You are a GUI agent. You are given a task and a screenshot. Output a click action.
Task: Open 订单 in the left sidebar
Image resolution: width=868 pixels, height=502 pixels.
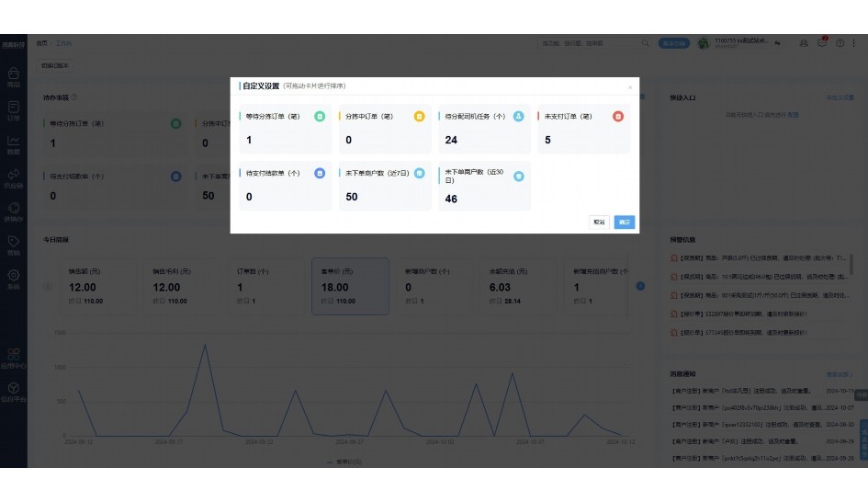pyautogui.click(x=14, y=111)
